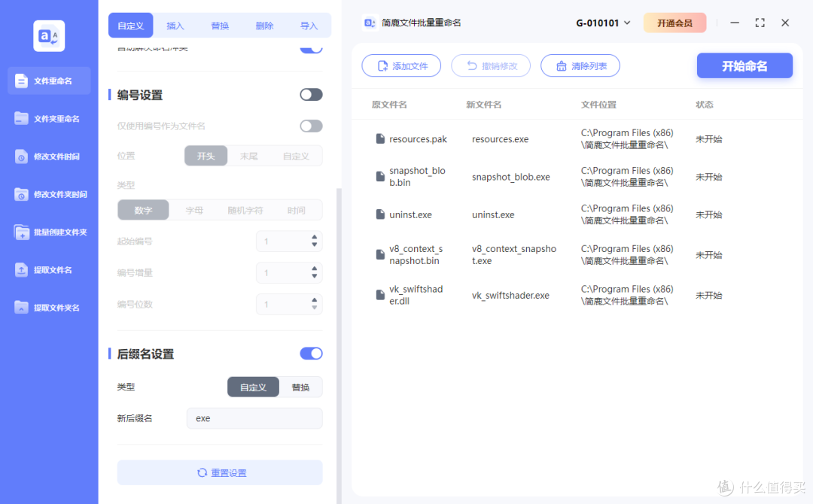Click the 清除列表 button
The width and height of the screenshot is (813, 504).
(580, 65)
